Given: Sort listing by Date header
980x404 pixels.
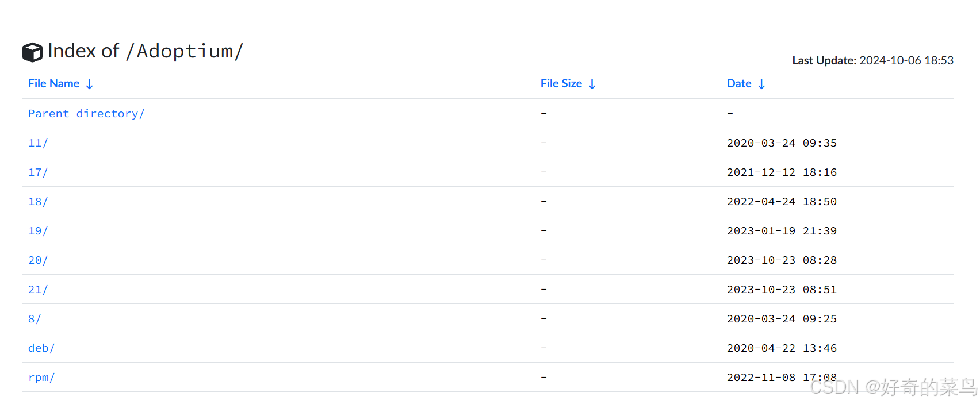Looking at the screenshot, I should coord(739,83).
